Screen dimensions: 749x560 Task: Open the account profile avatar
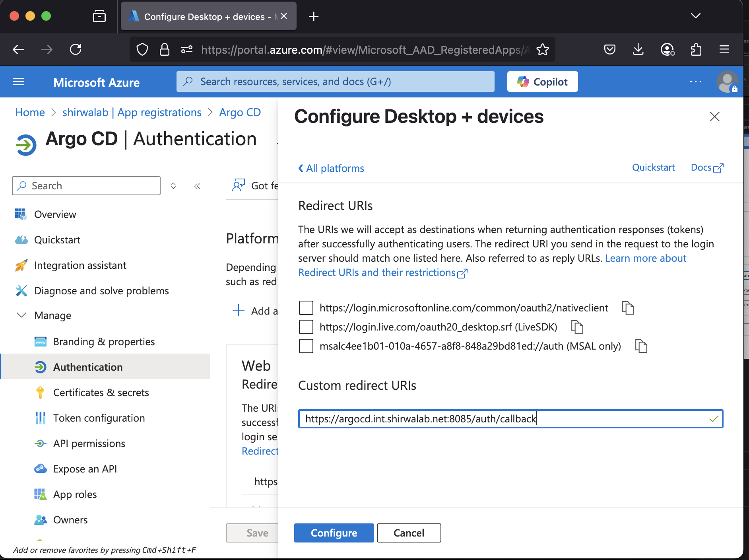pyautogui.click(x=727, y=82)
